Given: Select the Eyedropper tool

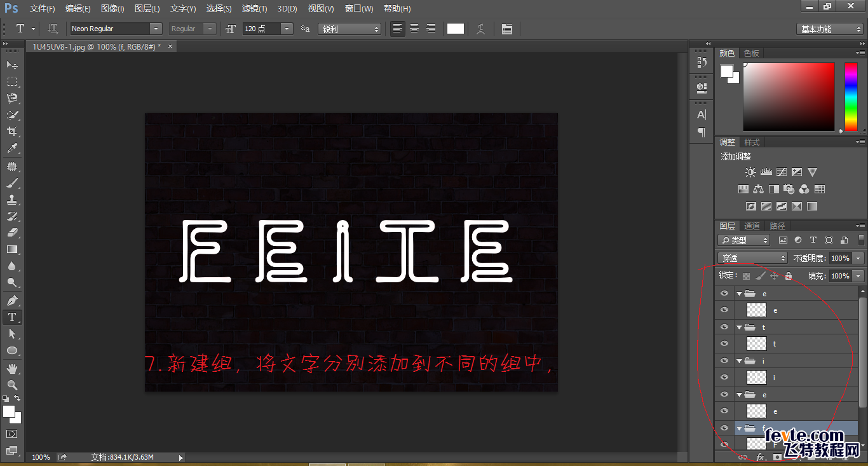Looking at the screenshot, I should 12,148.
